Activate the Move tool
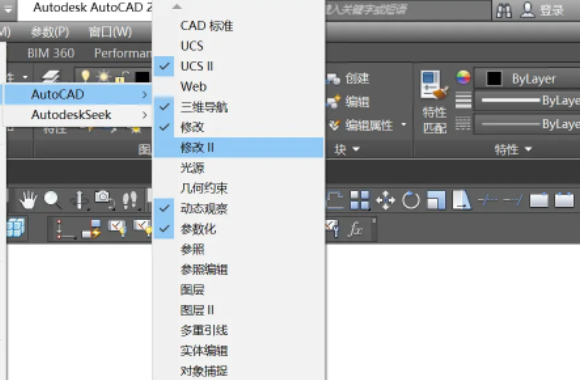Screen dimensions: 580x380 pos(385,200)
